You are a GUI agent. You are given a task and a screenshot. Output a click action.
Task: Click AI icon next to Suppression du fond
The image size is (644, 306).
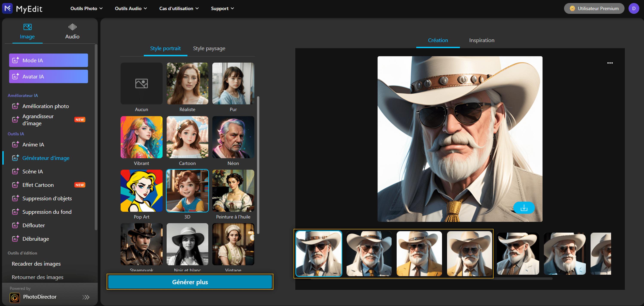15,212
